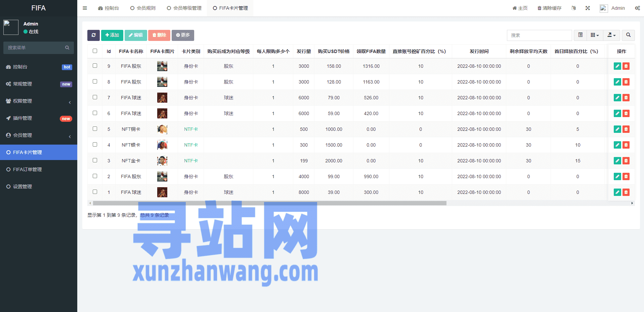Open 设置管理 in the sidebar

point(39,187)
